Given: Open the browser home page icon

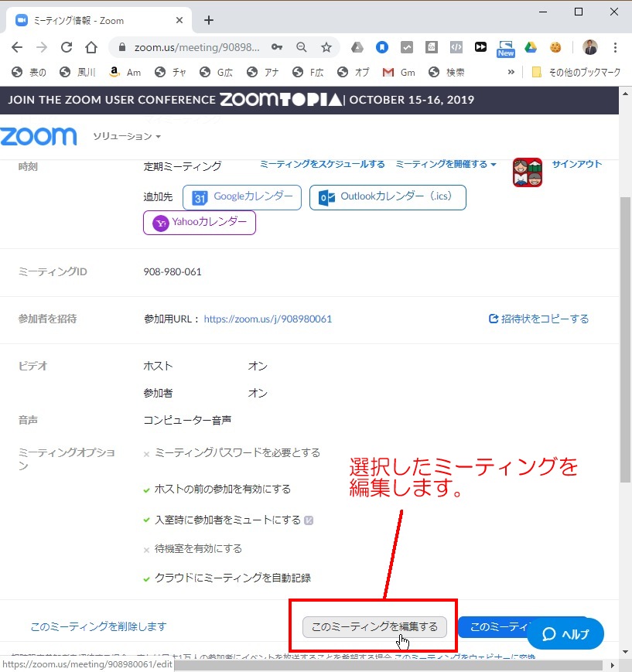Looking at the screenshot, I should click(91, 47).
